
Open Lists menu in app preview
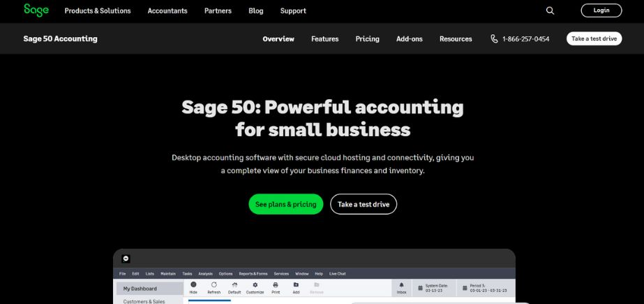click(150, 273)
